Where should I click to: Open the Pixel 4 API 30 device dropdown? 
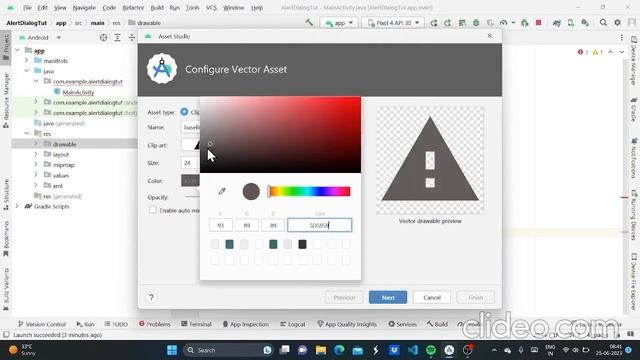click(x=393, y=23)
